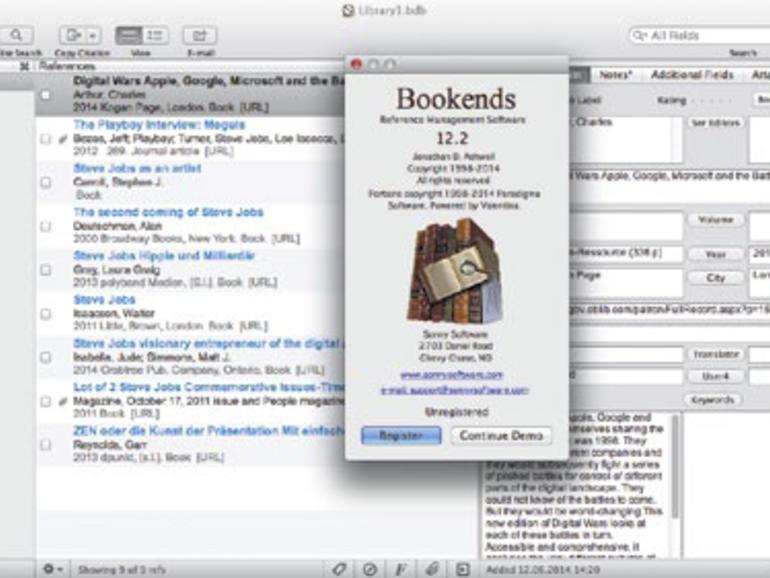This screenshot has height=578, width=770.
Task: Switch to the Notes tab
Action: pyautogui.click(x=616, y=75)
